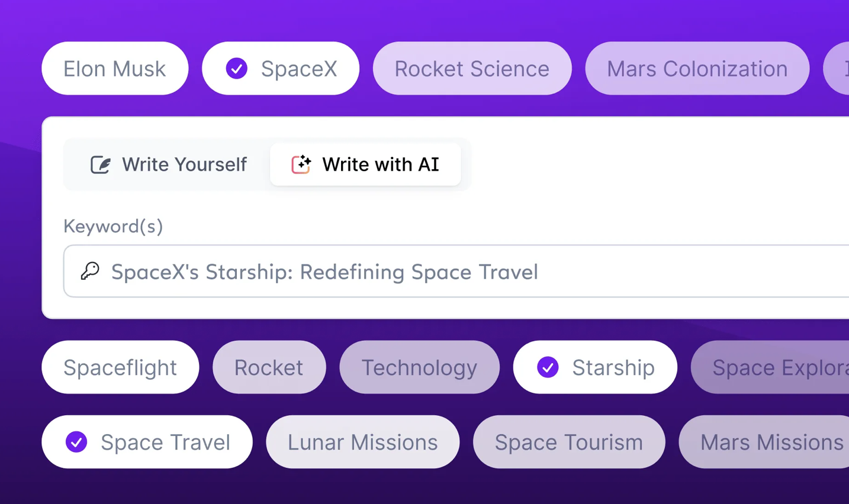Click the checkmark icon on the SpaceX tag
849x504 pixels.
(x=237, y=69)
